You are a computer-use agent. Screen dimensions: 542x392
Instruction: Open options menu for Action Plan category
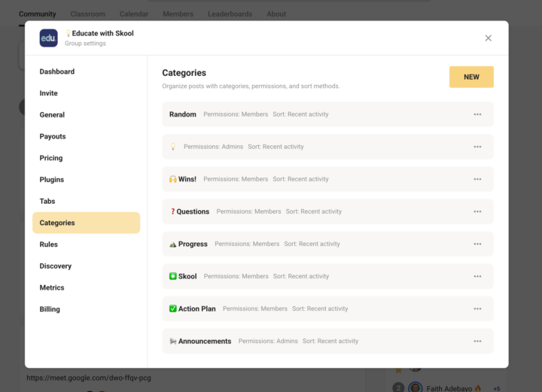(477, 308)
